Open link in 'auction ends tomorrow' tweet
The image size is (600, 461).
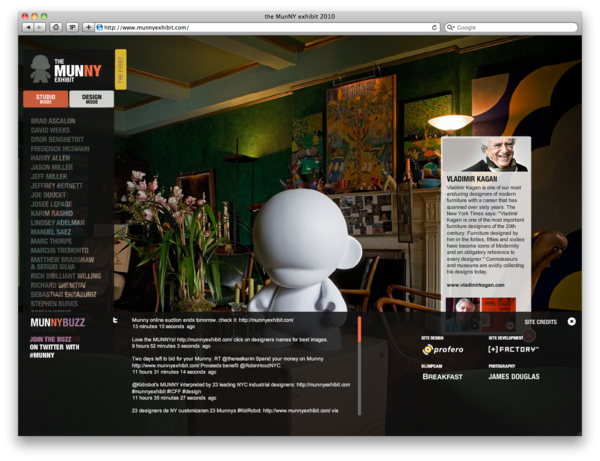point(266,320)
